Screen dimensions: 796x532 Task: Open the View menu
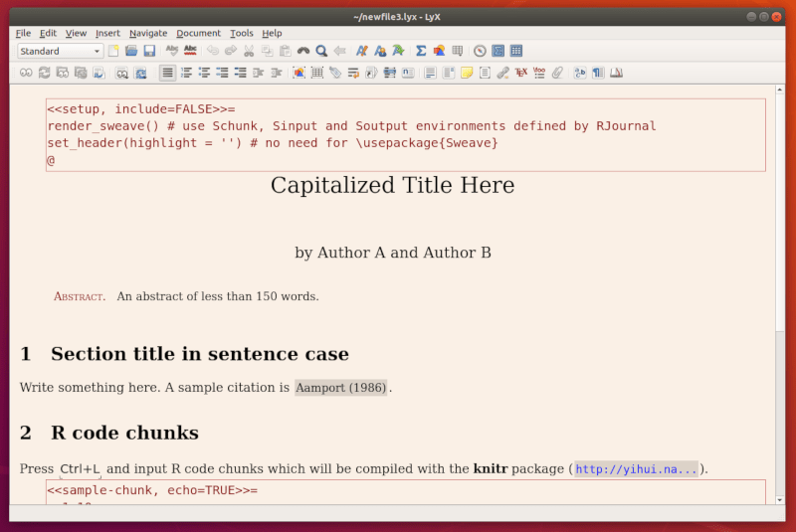pyautogui.click(x=76, y=33)
